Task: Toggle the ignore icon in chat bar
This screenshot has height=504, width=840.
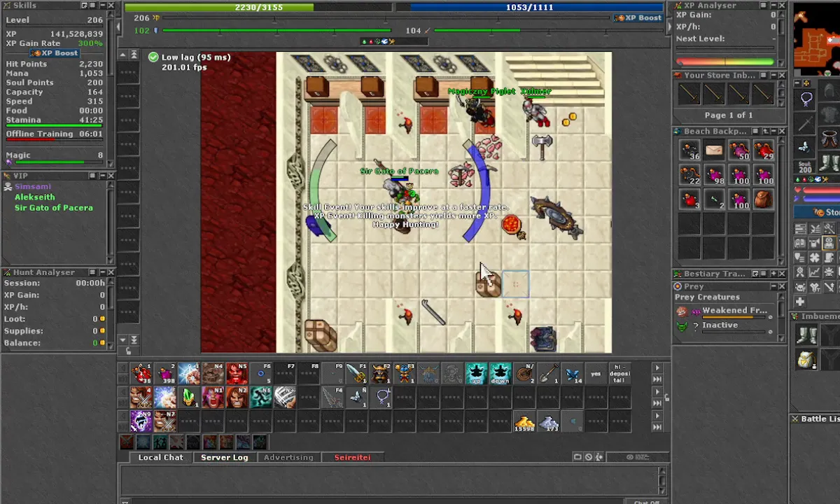Action: click(x=589, y=457)
